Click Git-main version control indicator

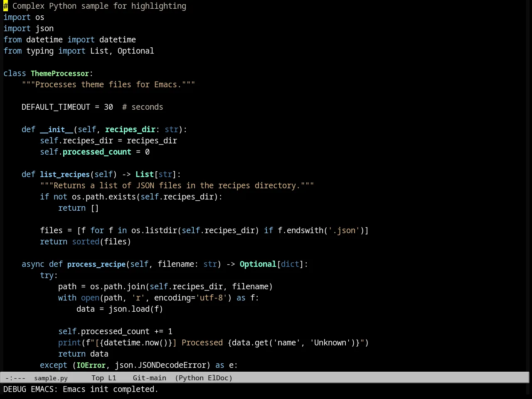pos(150,378)
